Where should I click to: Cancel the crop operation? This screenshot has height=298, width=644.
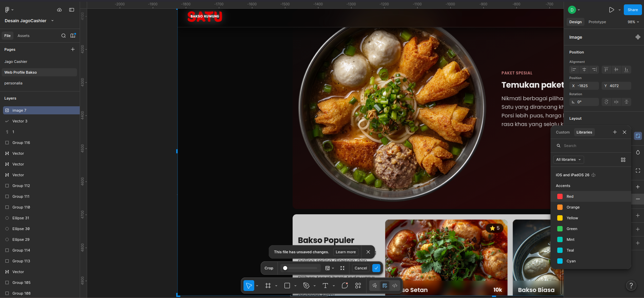click(361, 268)
